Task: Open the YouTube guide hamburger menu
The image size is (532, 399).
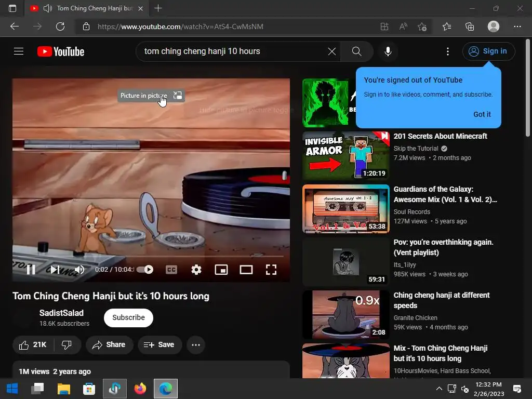Action: tap(19, 51)
